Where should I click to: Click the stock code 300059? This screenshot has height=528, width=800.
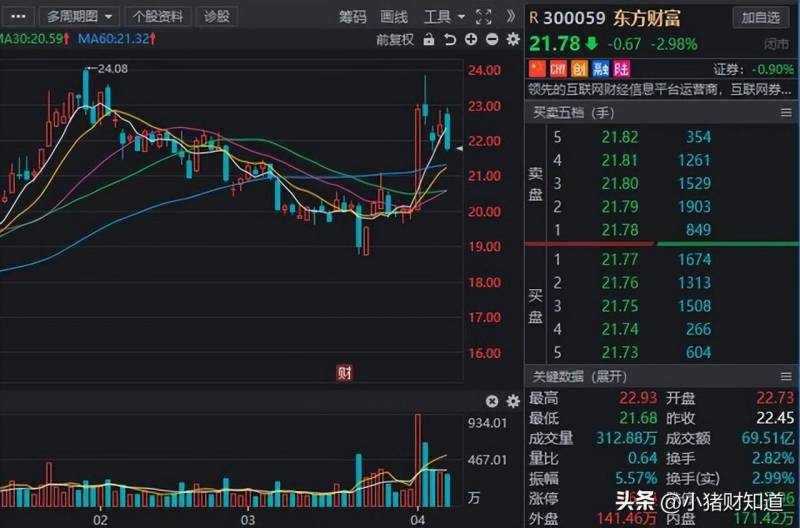[x=573, y=19]
